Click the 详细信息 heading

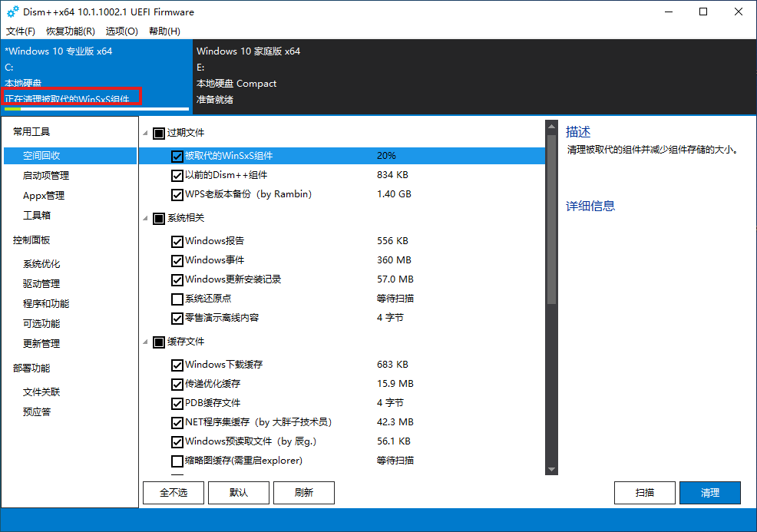click(590, 207)
